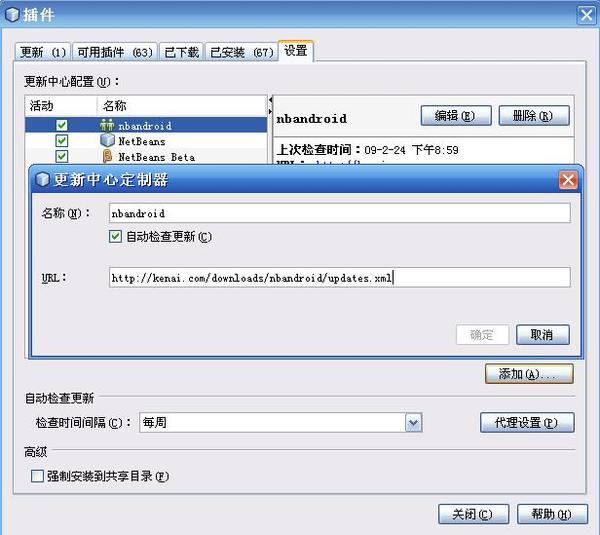Click the nbandroid update center icon

point(107,125)
